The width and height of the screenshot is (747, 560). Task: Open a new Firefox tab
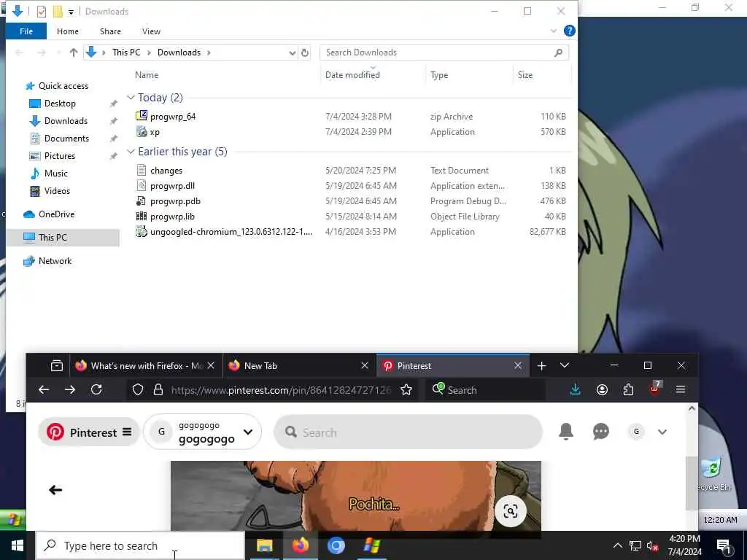click(542, 366)
